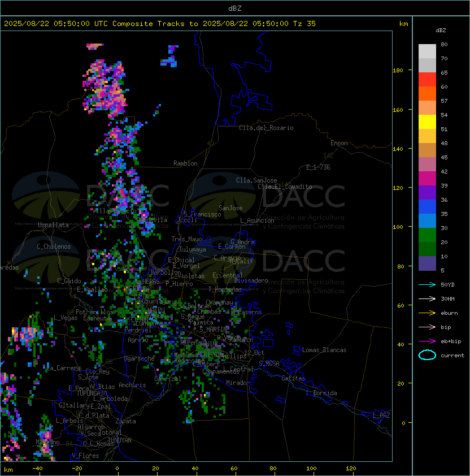Click the 'Agrelo' map label
Viewport: 470px width, 476px height.
[x=138, y=340]
